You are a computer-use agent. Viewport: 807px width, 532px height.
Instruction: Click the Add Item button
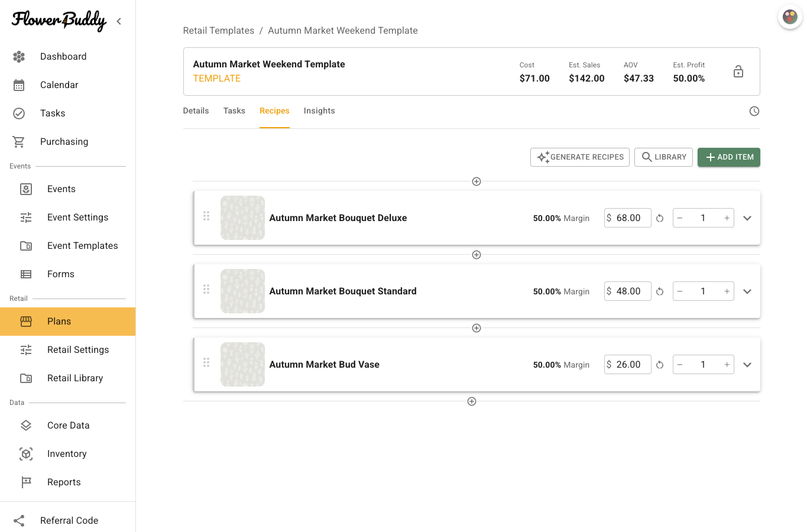pyautogui.click(x=729, y=157)
